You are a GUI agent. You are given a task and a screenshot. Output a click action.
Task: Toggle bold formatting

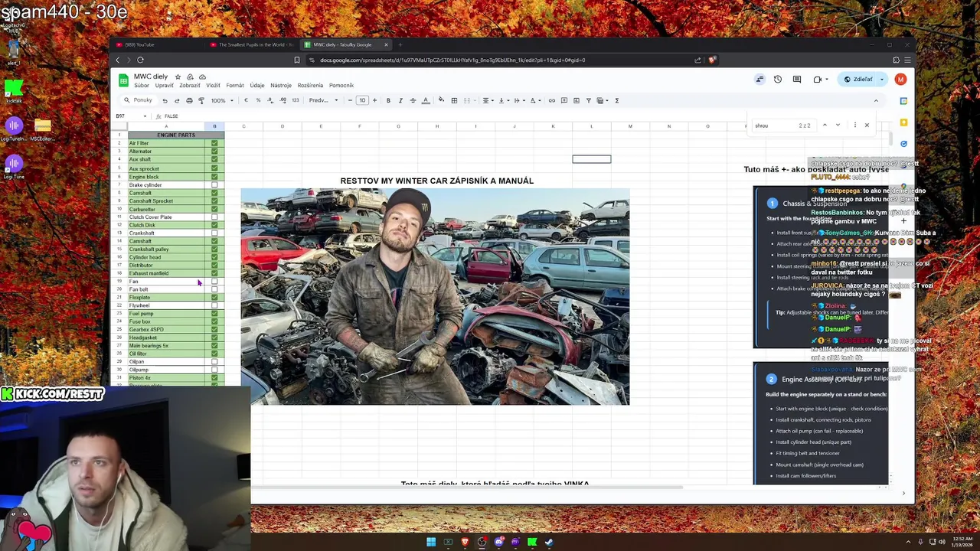[x=388, y=100]
